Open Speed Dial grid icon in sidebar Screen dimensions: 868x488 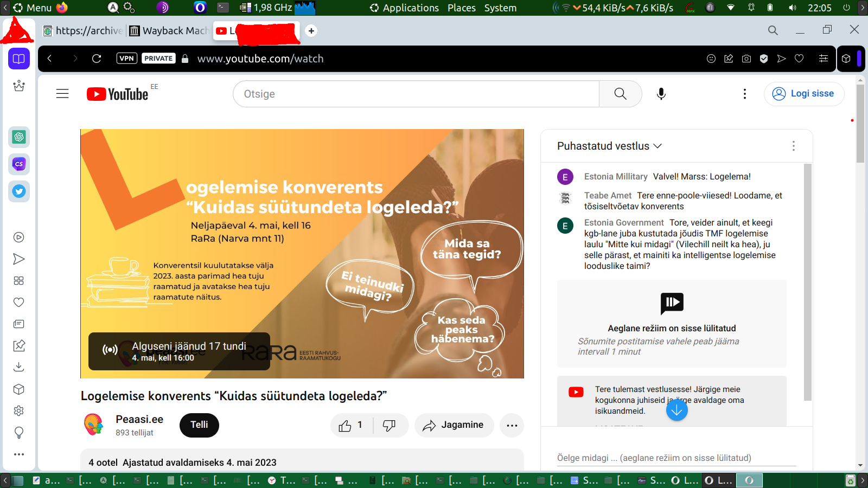pyautogui.click(x=19, y=280)
